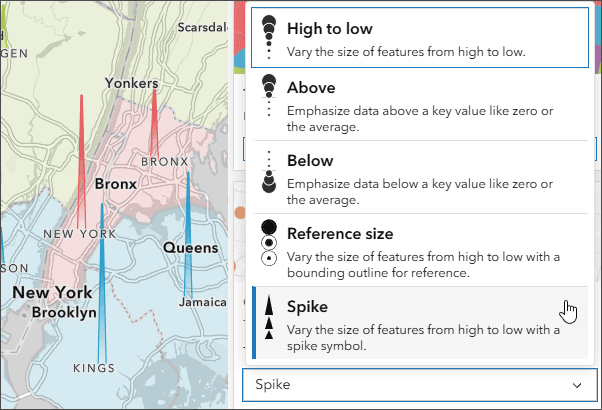This screenshot has width=602, height=410.
Task: Click the High to low graduated circles icon
Action: [267, 38]
